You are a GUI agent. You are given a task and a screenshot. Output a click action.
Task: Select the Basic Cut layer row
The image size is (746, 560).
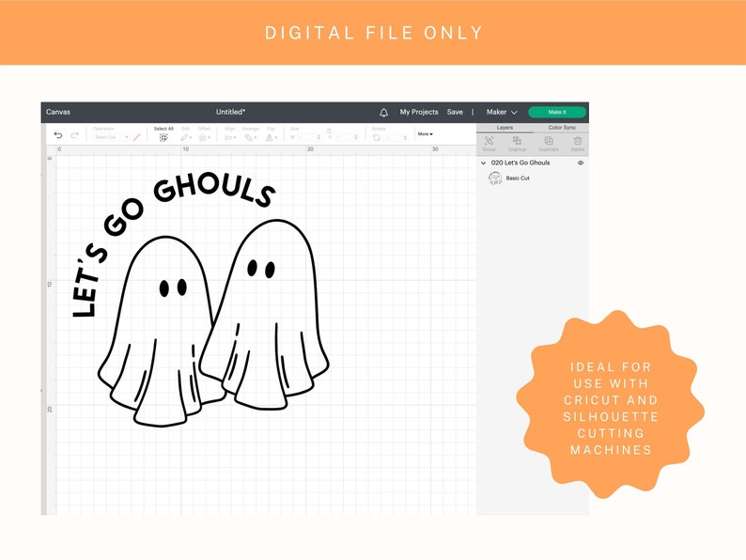point(533,179)
